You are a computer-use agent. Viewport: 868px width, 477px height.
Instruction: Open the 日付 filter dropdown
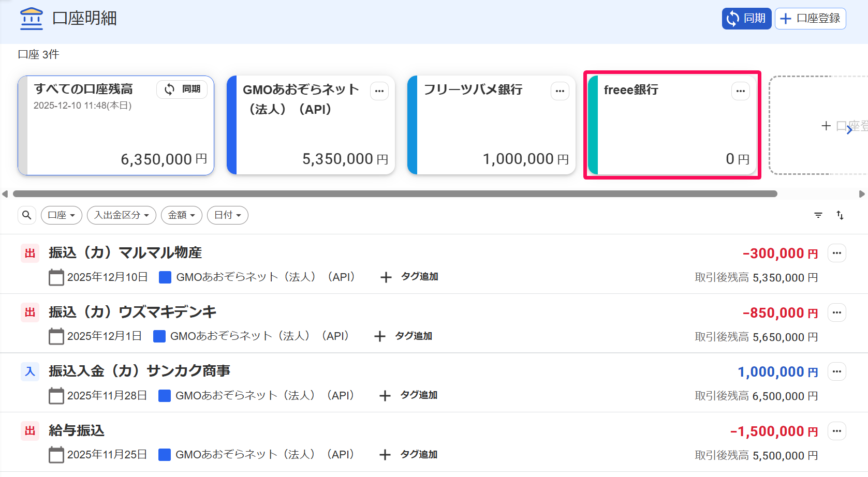228,215
